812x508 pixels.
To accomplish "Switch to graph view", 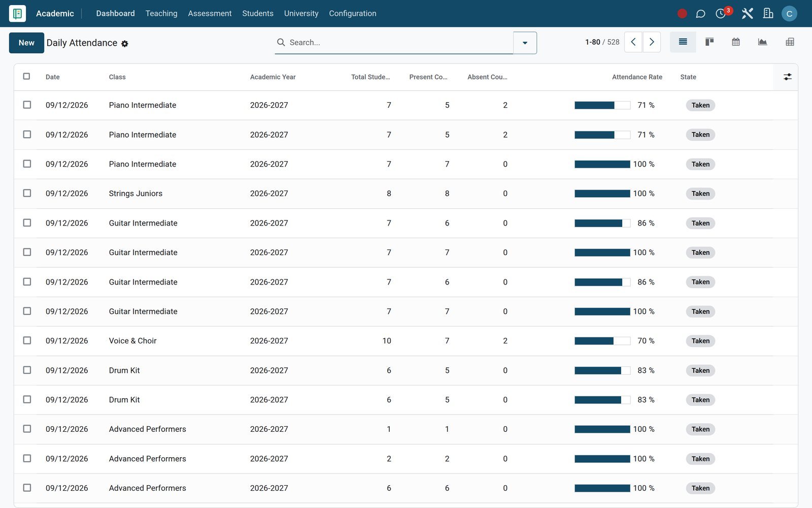I will pyautogui.click(x=762, y=42).
